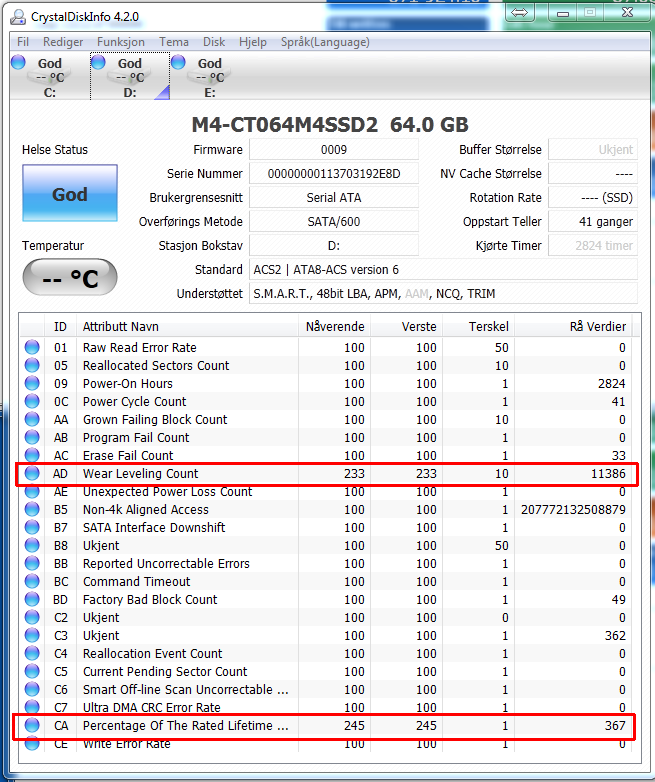655x782 pixels.
Task: Click the double-arrow button in title bar
Action: (x=519, y=12)
